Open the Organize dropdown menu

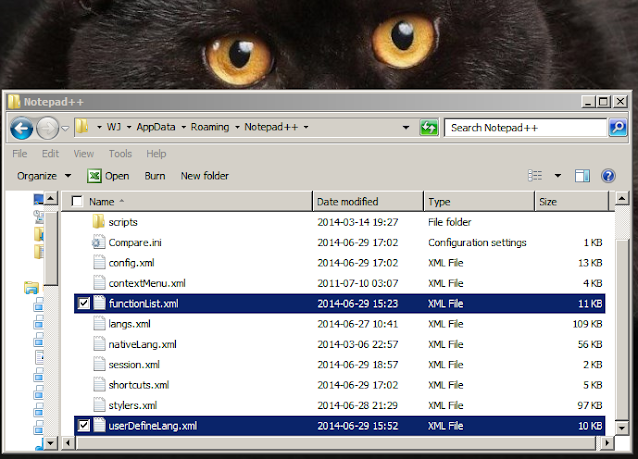coord(44,176)
